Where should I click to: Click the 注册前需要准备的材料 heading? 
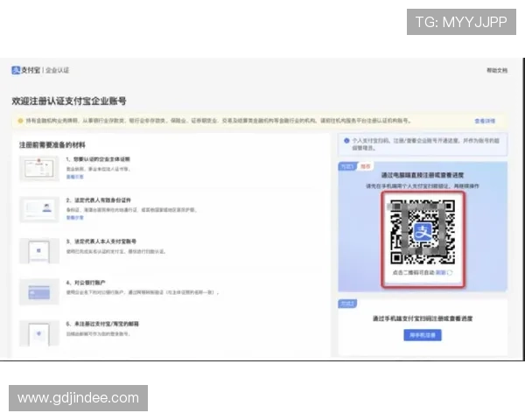pyautogui.click(x=52, y=145)
